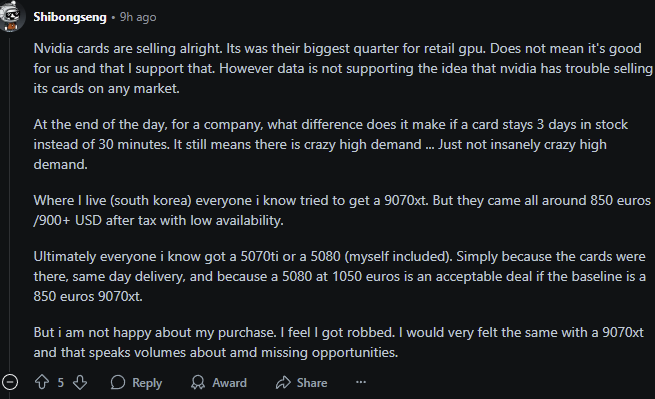
Task: Collapse the comment using the minus circle
Action: tap(10, 382)
